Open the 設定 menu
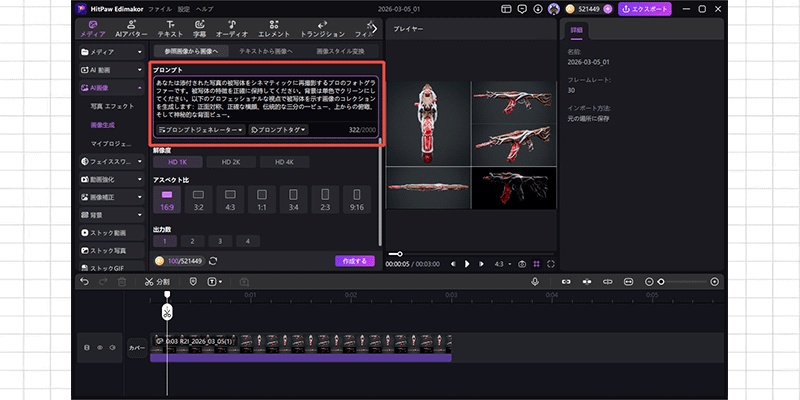The image size is (800, 400). 184,9
